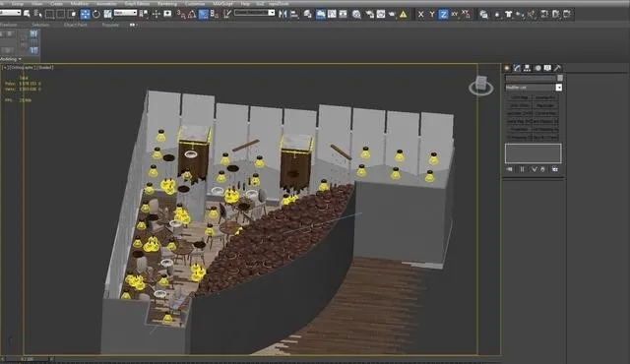Open the Animation menu

[x=106, y=3]
